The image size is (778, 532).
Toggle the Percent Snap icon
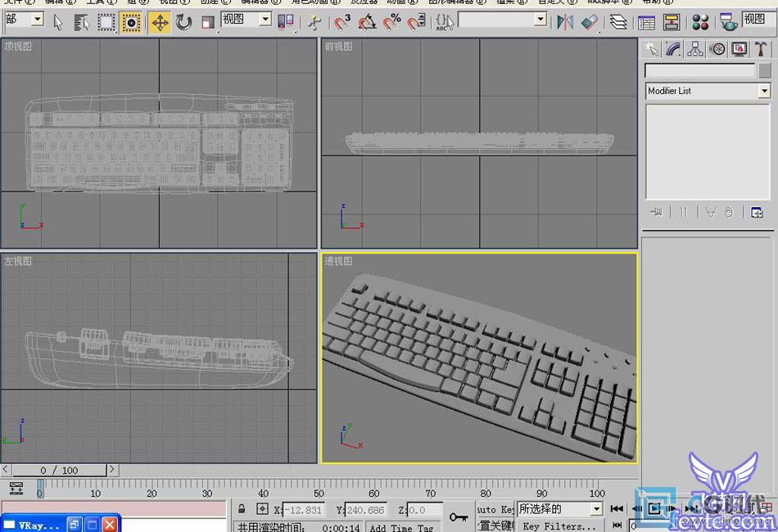(391, 22)
